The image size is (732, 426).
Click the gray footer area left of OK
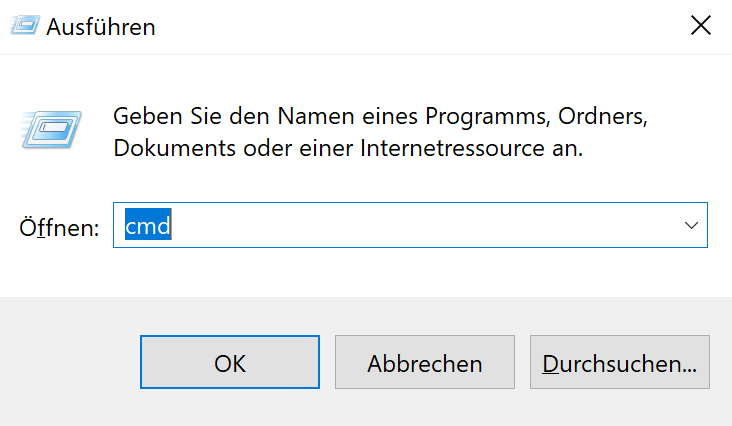click(x=70, y=362)
